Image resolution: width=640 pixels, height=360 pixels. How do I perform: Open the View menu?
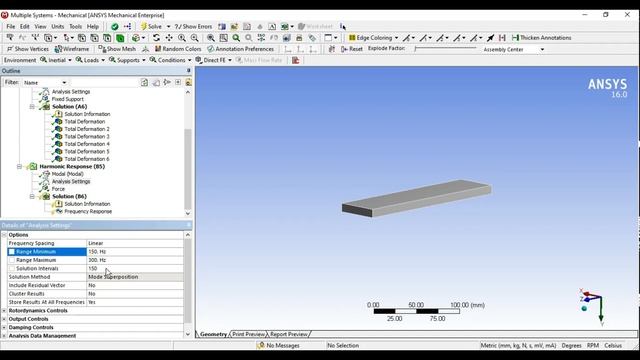pos(40,27)
